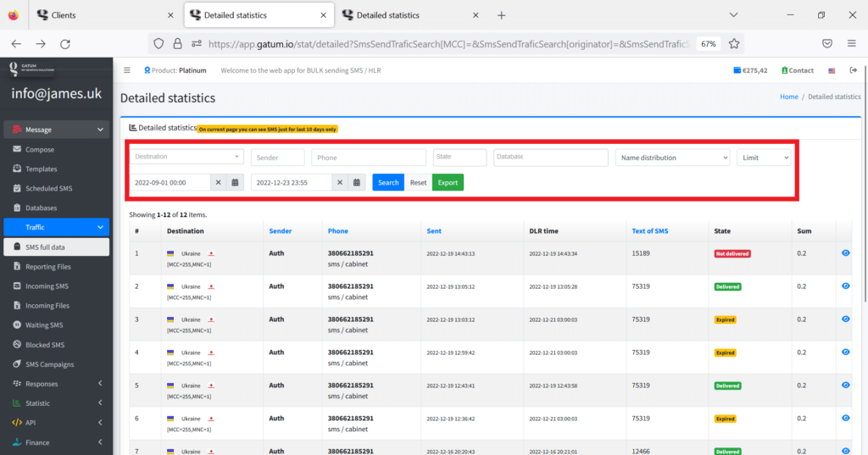Clear the start date 2022-09-01 00:00
The width and height of the screenshot is (868, 455).
click(218, 182)
